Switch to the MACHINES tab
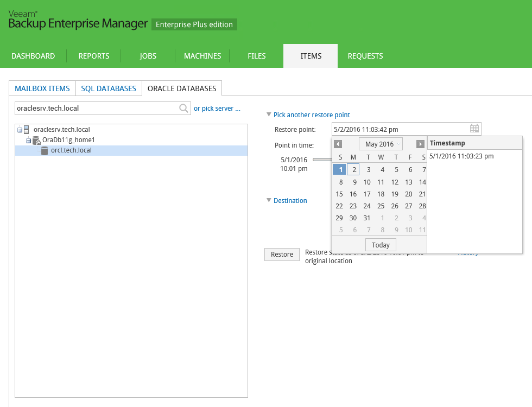 [x=202, y=56]
